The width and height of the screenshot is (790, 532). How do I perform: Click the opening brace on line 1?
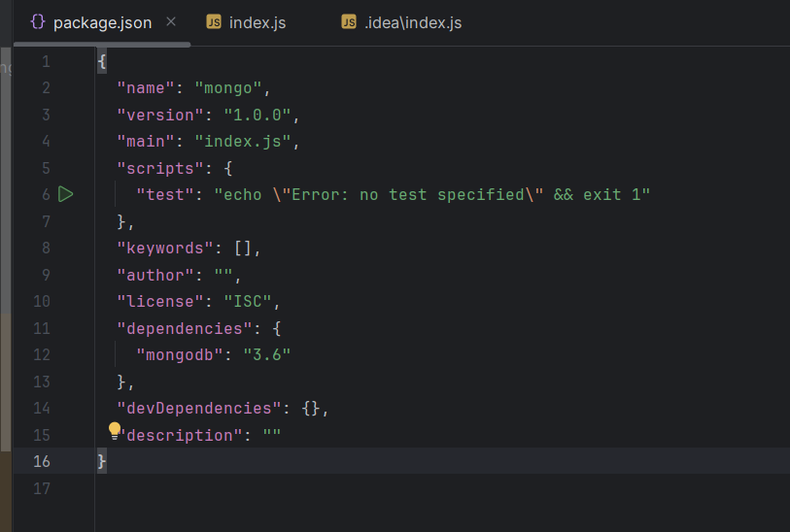pyautogui.click(x=102, y=61)
